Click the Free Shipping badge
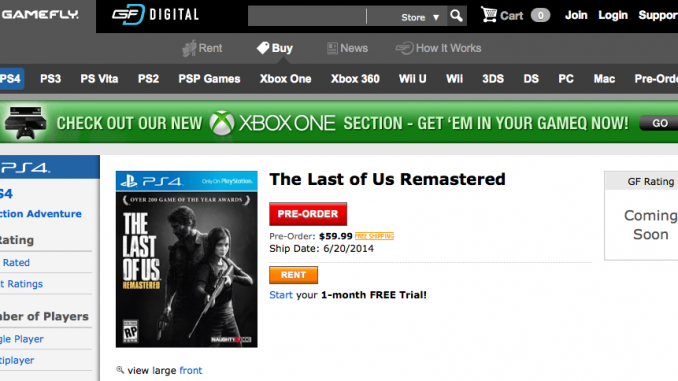 374,236
